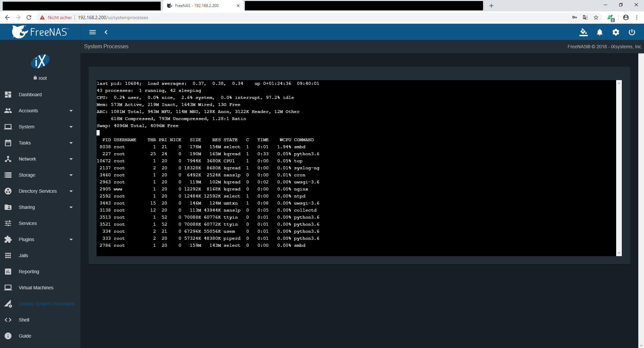Open the theme color picker icon
Screen dimensions: 644x348
[583, 32]
